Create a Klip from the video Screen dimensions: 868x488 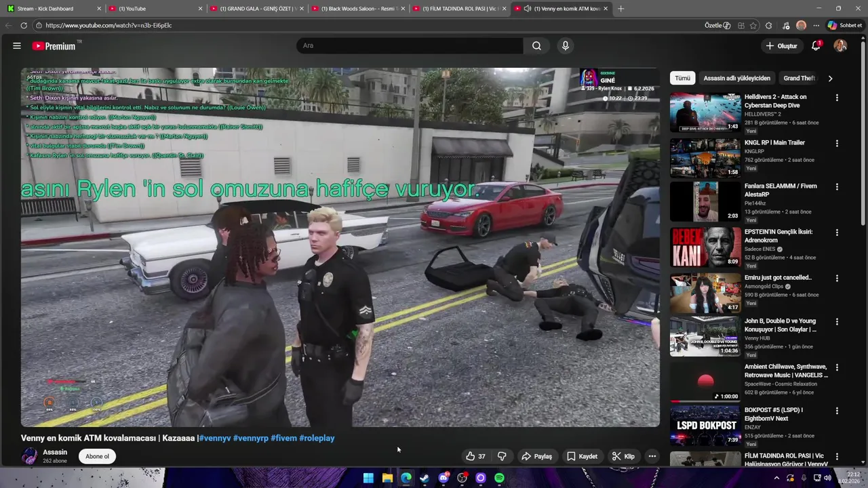(x=623, y=456)
